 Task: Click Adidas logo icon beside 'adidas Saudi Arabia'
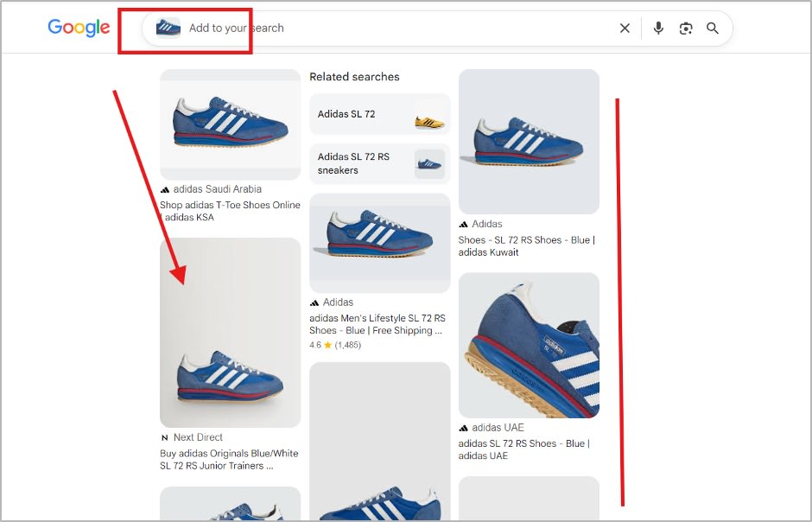point(165,189)
